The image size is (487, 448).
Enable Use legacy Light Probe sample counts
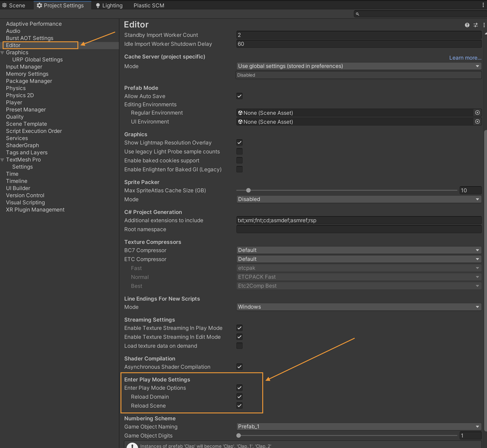[240, 152]
